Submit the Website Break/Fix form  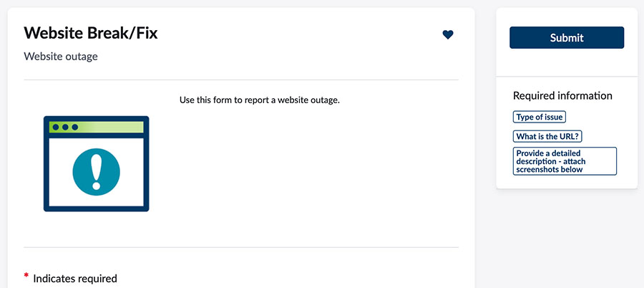tap(567, 38)
